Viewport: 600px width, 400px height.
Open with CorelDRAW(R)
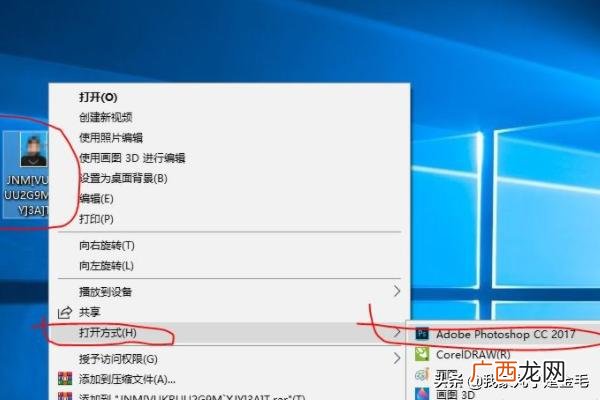[473, 354]
